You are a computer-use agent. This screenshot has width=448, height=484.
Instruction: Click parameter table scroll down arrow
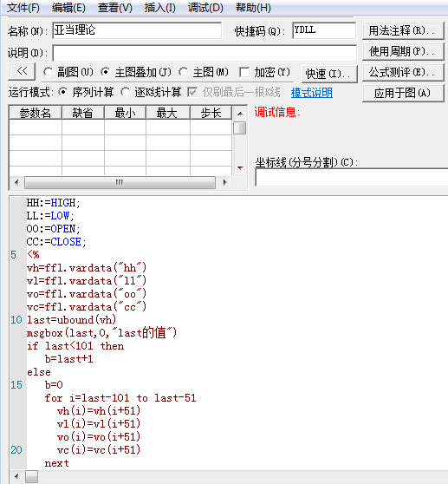point(240,168)
